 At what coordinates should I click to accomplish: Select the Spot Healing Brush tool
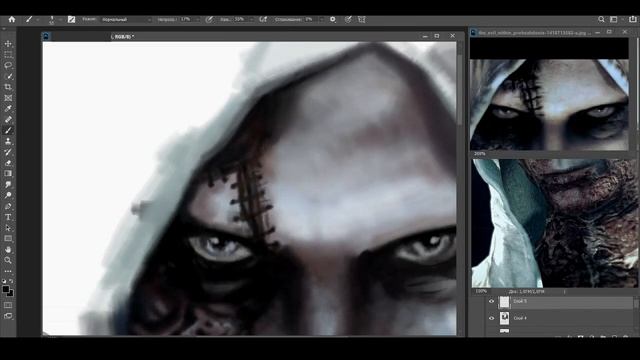pos(8,120)
